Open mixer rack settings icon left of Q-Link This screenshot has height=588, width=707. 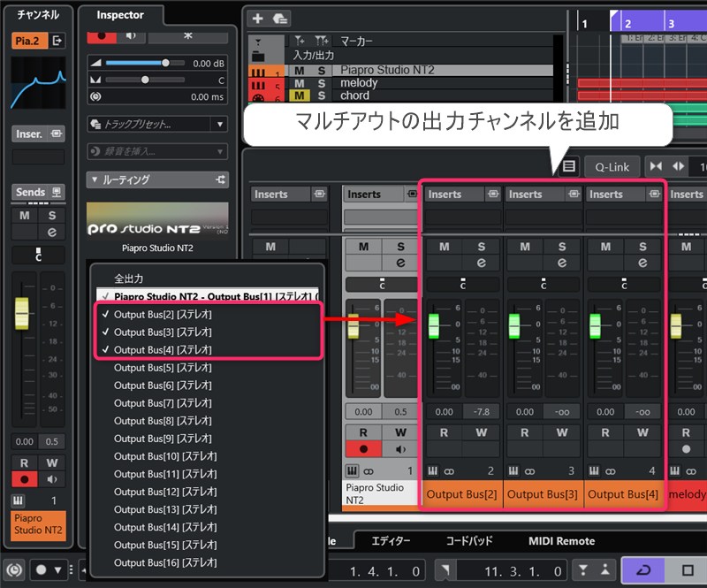click(x=568, y=166)
